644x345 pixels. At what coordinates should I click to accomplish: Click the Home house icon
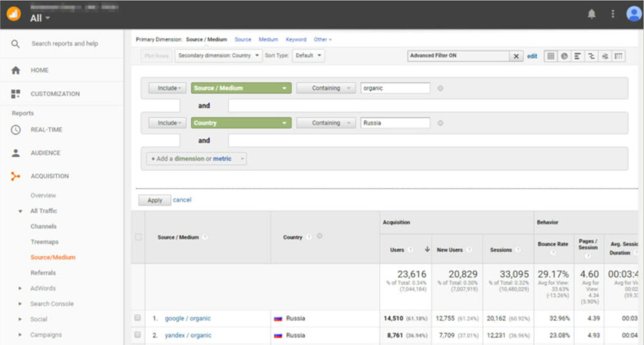(x=16, y=70)
